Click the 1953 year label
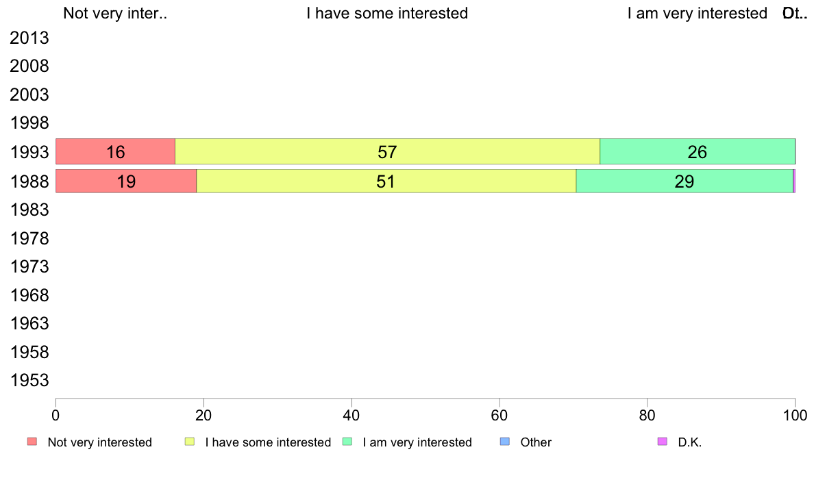Image resolution: width=814 pixels, height=504 pixels. click(x=29, y=381)
